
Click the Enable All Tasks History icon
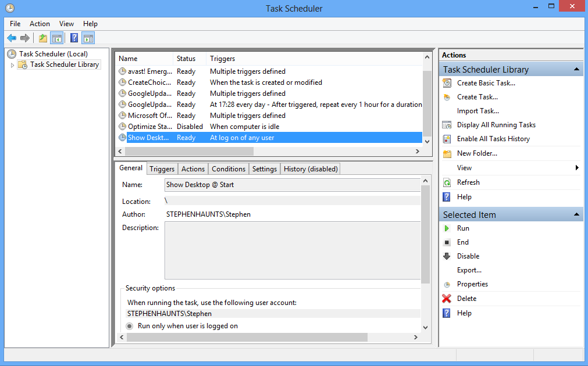447,138
